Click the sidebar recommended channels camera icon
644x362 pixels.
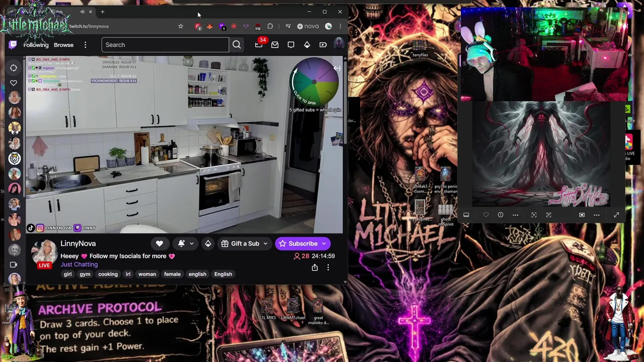point(14,264)
